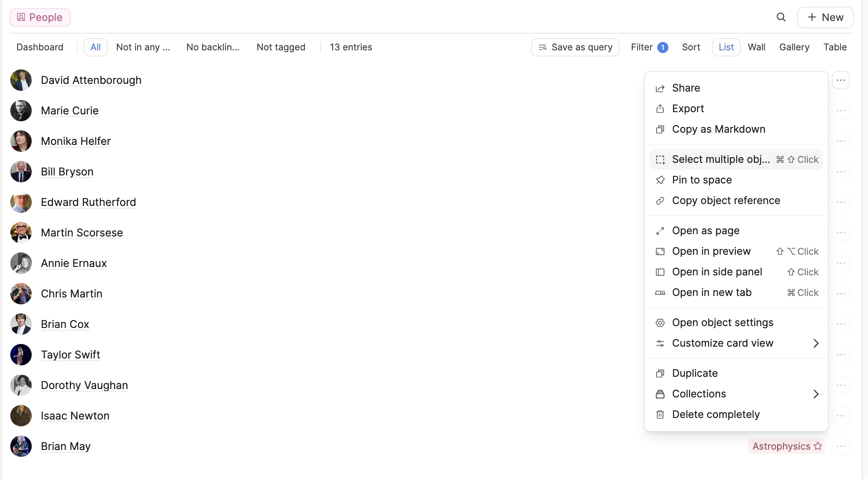Click Share in the context menu
This screenshot has width=868, height=479.
(x=686, y=88)
